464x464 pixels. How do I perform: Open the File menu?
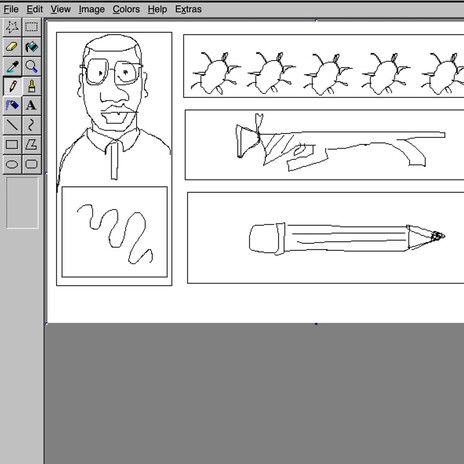(x=11, y=9)
